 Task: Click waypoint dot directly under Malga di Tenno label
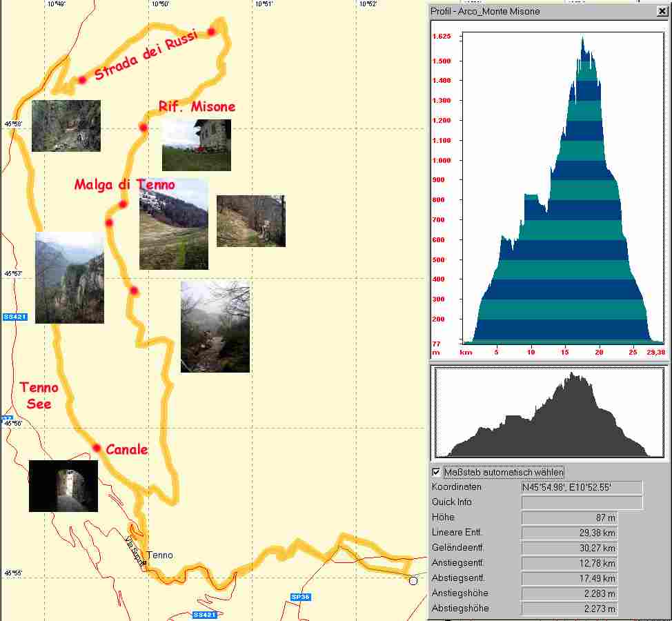pyautogui.click(x=122, y=204)
